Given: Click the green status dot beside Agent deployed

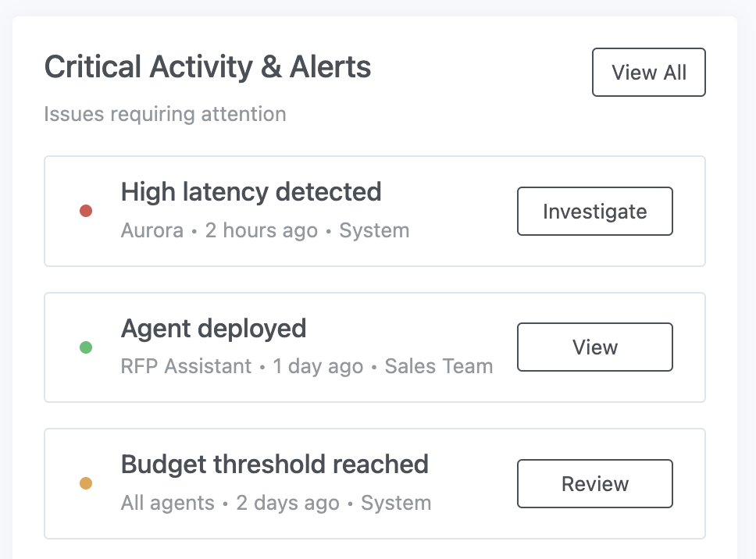Looking at the screenshot, I should [x=86, y=347].
